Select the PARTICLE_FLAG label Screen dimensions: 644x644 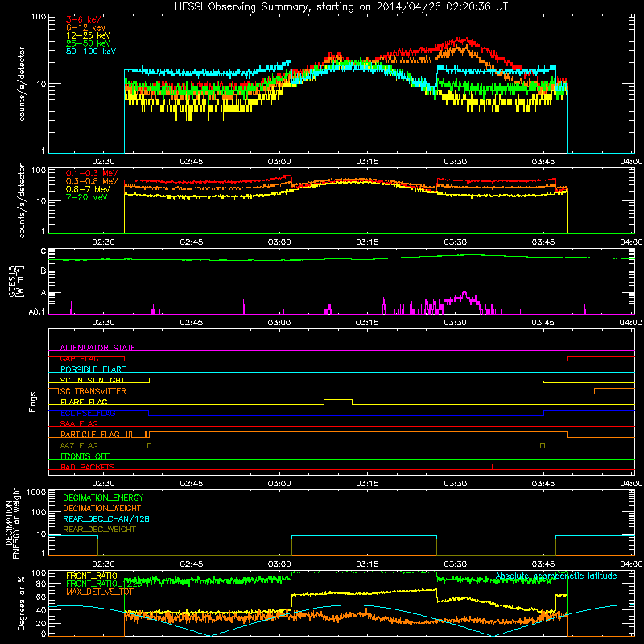[x=90, y=434]
